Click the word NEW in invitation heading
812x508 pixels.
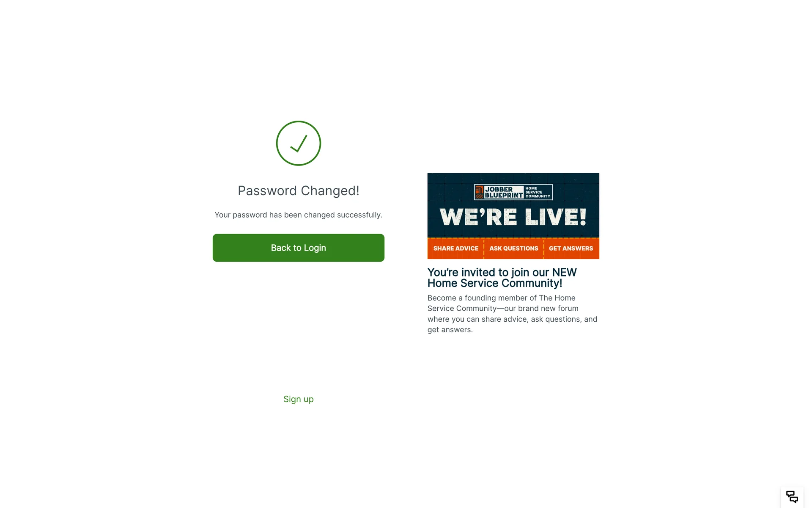(564, 272)
